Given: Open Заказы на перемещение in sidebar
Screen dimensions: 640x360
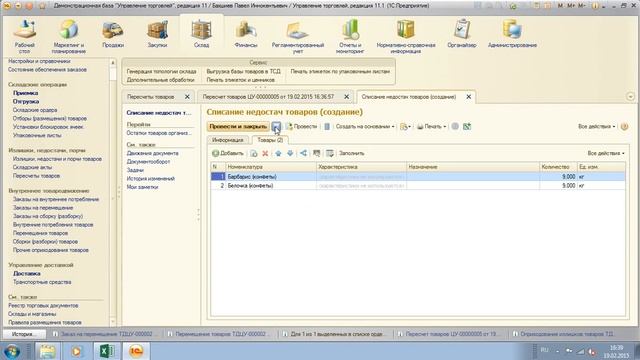Looking at the screenshot, I should pos(43,208).
